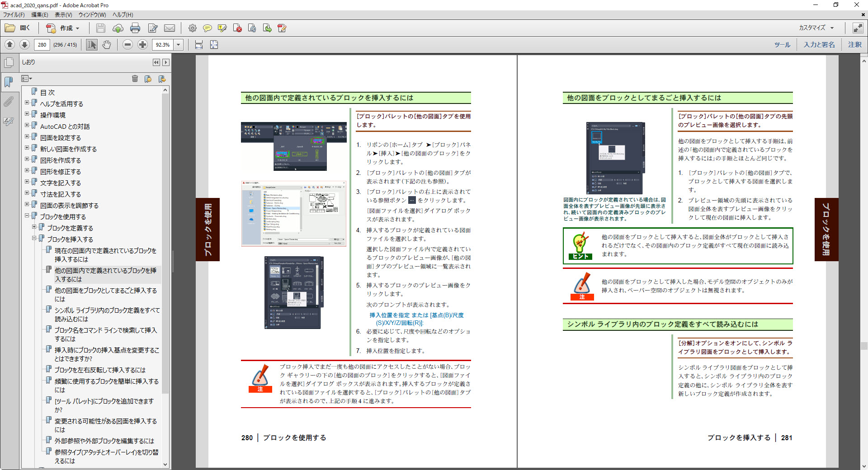Open the attachments paperclip panel
868x470 pixels.
coord(8,102)
